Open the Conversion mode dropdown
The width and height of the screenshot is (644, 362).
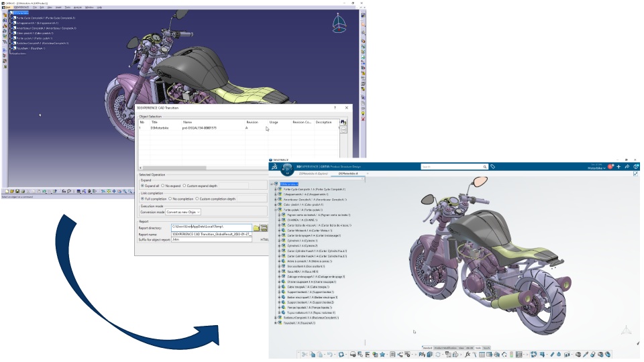(x=183, y=213)
